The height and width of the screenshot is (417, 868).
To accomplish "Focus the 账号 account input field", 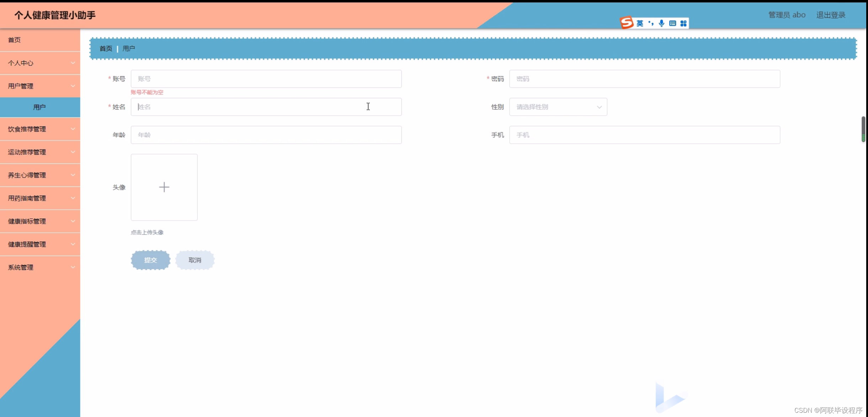I will (266, 79).
